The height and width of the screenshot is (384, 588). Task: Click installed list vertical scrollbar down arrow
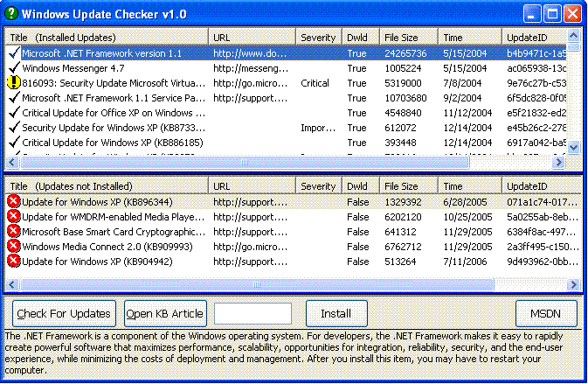[573, 149]
